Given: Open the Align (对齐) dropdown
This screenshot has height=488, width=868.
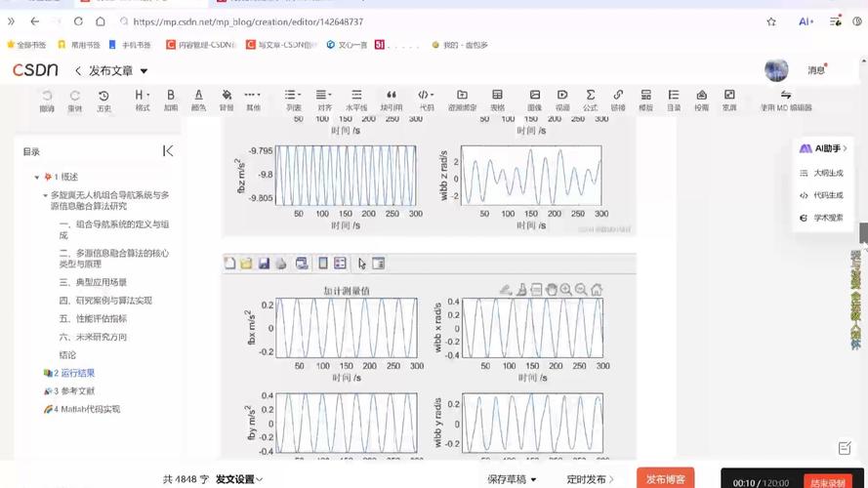Looking at the screenshot, I should tap(324, 101).
